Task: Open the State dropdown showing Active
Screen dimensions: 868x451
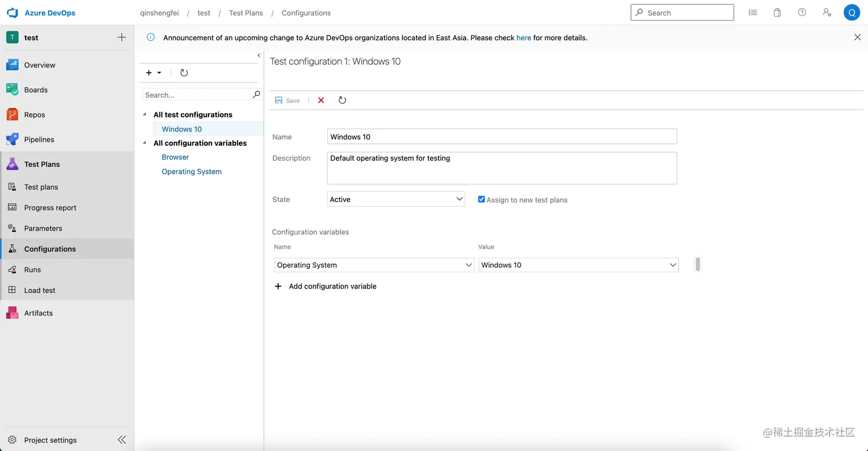Action: click(x=396, y=199)
